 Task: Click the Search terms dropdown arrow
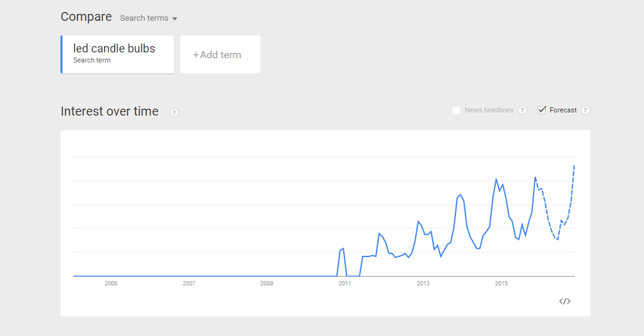click(x=175, y=19)
